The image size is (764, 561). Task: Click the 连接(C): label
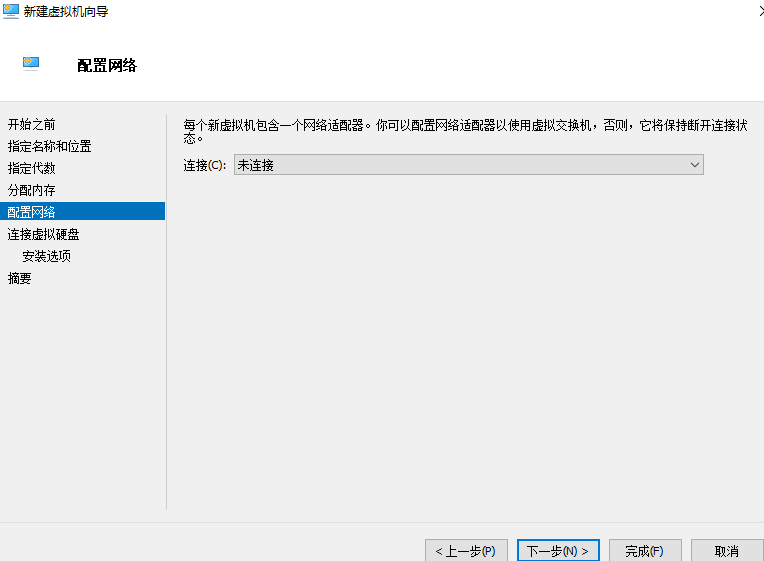tap(205, 165)
